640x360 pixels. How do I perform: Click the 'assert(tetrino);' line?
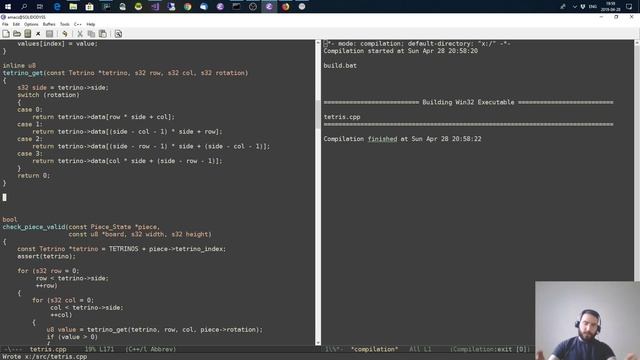coord(47,257)
